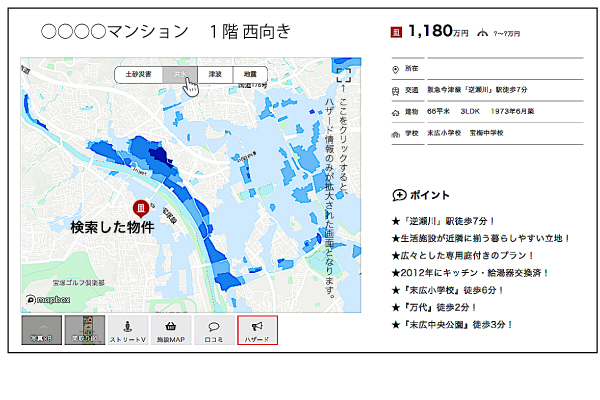Click the ポイント speech bubble icon
This screenshot has width=600, height=400.
point(399,195)
